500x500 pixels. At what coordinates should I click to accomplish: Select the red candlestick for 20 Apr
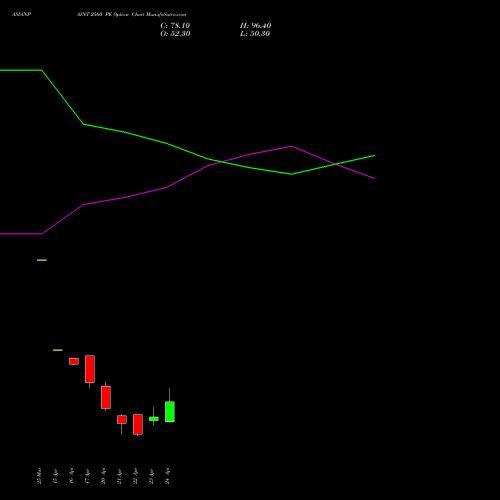pos(106,397)
